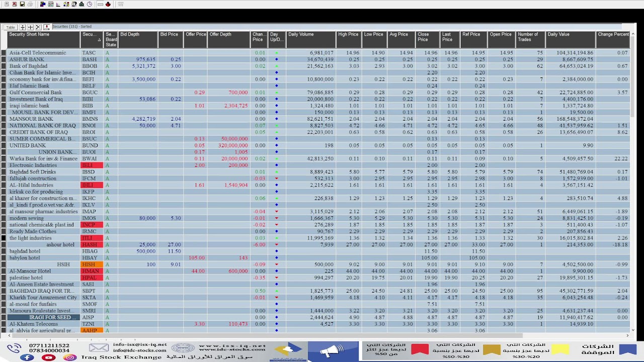Tick the row marker beside Al-Khatem Telecoms
Screen dimensions: 644x362
pos(4,324)
